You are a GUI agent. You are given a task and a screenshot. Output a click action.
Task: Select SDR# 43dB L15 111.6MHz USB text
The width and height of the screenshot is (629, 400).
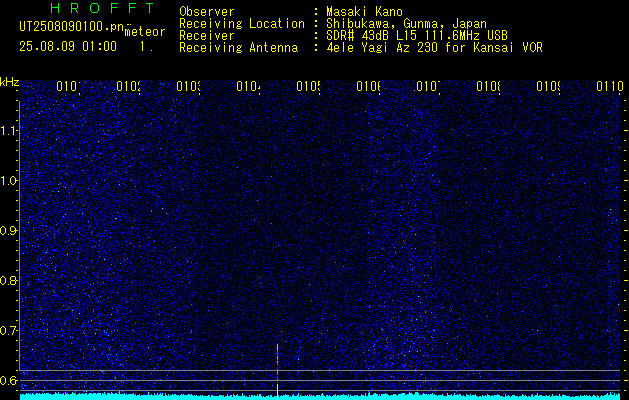(417, 36)
